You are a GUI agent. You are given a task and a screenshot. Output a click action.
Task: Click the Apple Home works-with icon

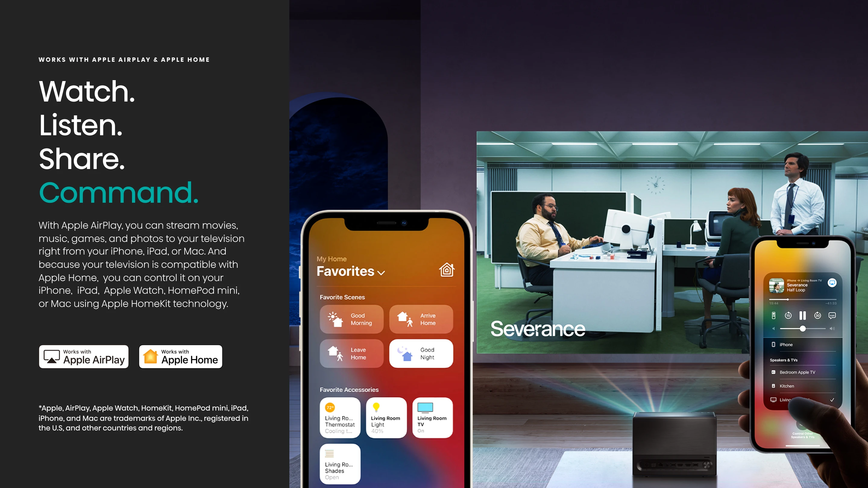tap(181, 356)
